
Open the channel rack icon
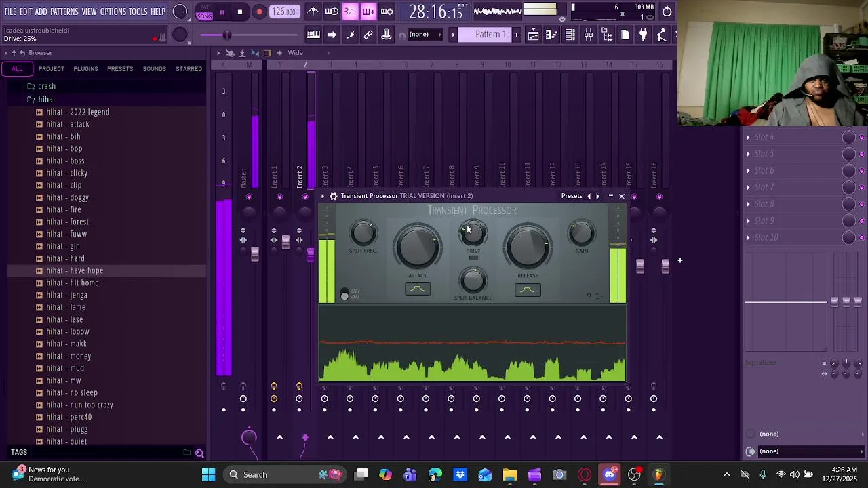click(570, 35)
